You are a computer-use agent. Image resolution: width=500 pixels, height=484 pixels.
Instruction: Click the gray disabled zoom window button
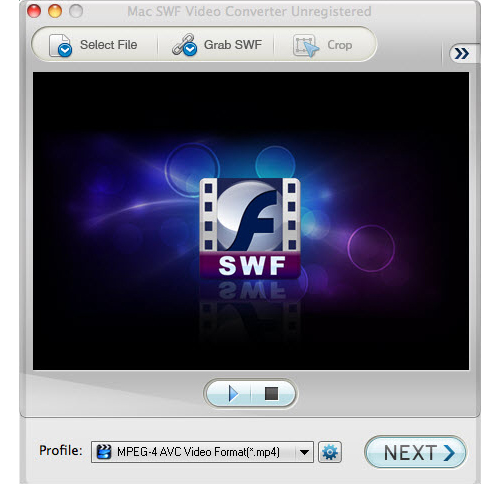coord(76,11)
